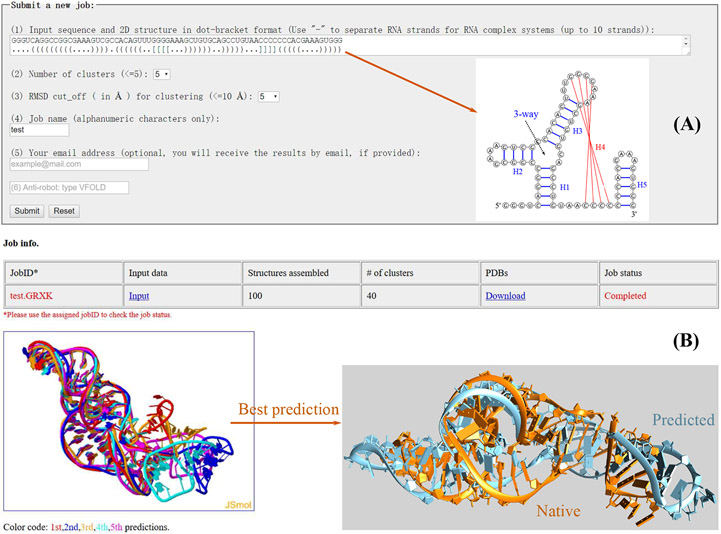Click the Completed job status text
Viewport: 721px width, 534px height.
click(x=625, y=296)
